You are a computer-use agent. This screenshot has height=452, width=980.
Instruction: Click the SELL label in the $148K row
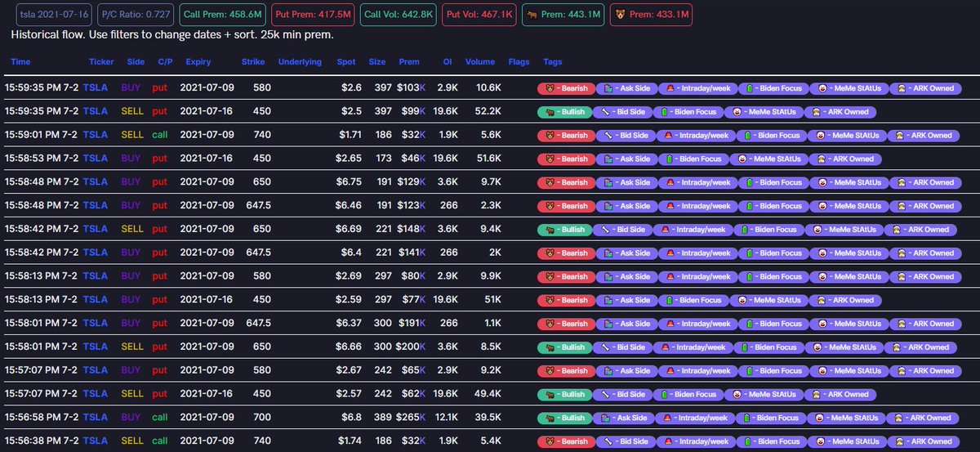pos(131,229)
